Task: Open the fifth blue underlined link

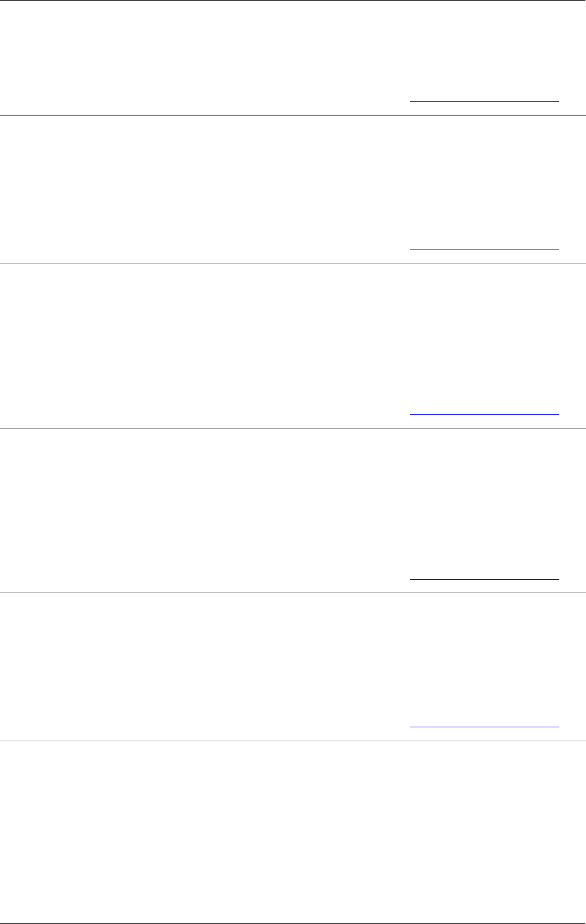Action: (x=484, y=727)
